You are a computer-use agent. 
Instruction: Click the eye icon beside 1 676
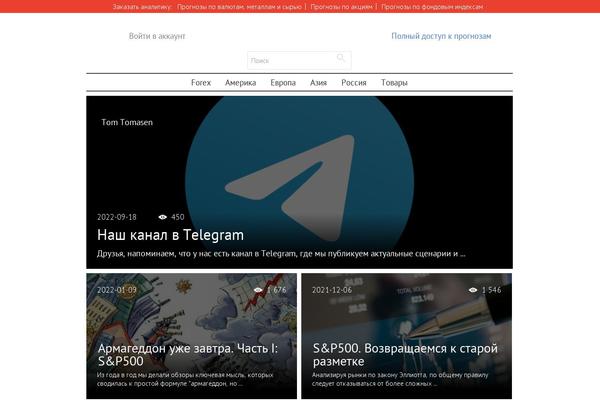click(258, 290)
